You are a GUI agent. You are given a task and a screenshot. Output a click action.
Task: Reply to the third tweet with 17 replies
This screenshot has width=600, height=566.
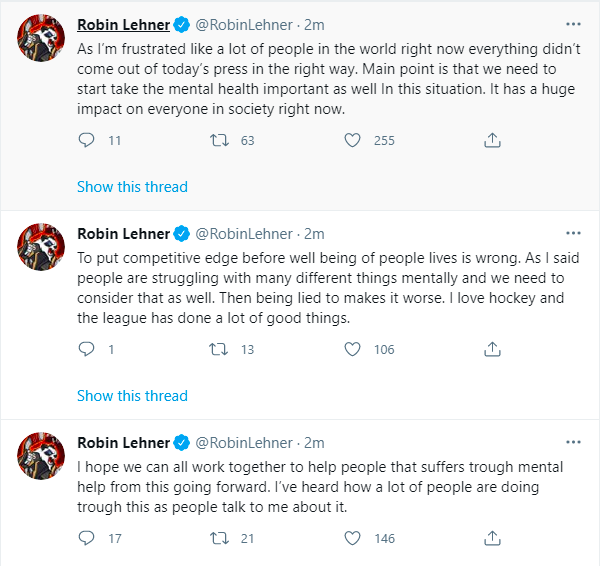pos(86,539)
